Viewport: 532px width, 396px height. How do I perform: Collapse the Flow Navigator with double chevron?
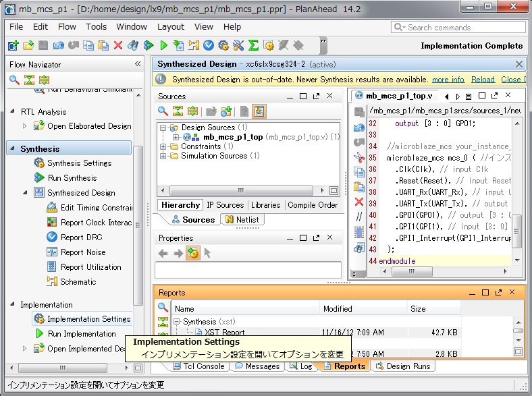[138, 63]
